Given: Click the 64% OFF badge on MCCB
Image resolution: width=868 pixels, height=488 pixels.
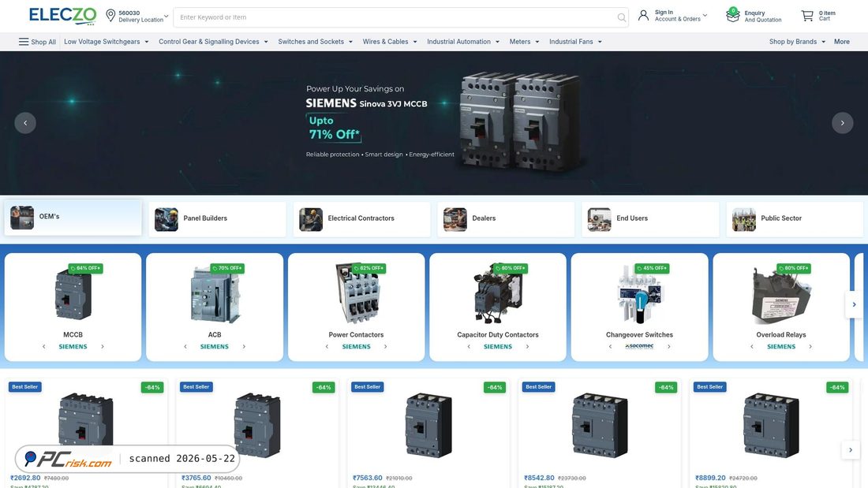Looking at the screenshot, I should click(86, 268).
